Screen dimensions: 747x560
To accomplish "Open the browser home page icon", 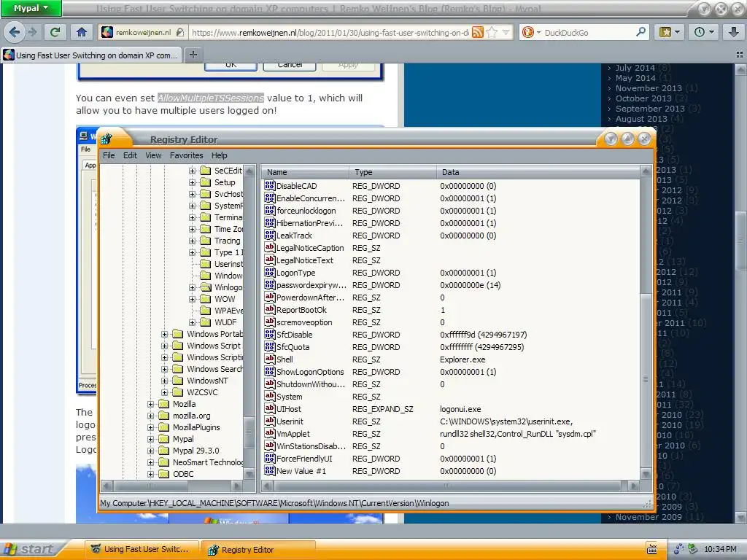I will [82, 32].
